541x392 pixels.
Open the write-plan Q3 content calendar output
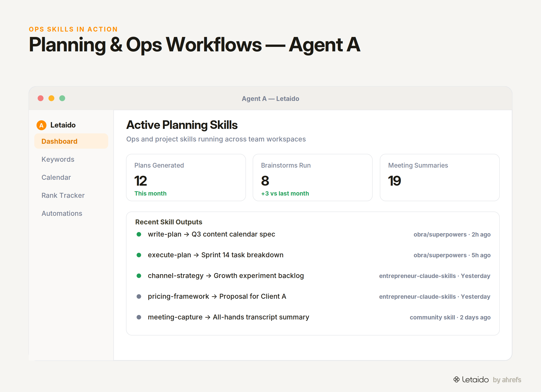313,234
